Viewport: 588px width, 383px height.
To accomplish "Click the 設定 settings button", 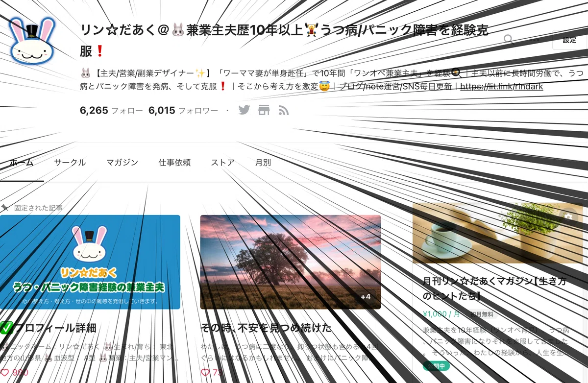I will point(569,40).
